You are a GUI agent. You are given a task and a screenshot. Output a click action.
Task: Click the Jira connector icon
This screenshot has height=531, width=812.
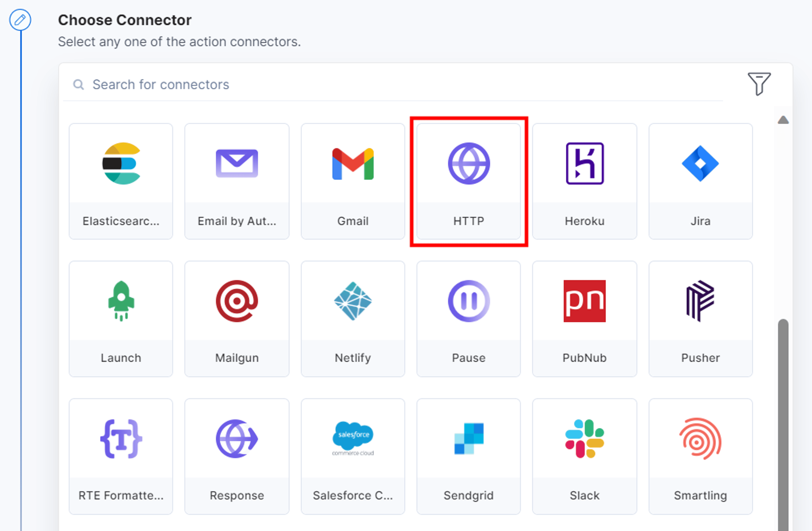700,164
